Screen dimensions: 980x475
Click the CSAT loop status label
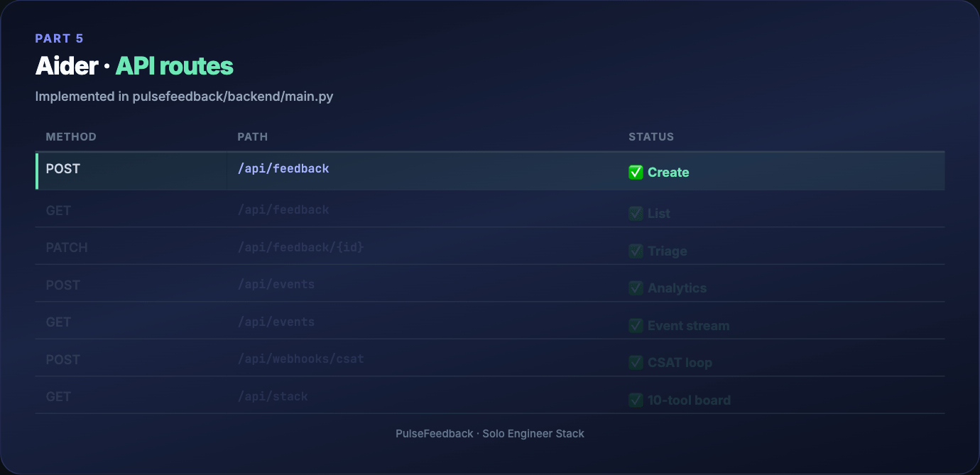click(x=680, y=363)
